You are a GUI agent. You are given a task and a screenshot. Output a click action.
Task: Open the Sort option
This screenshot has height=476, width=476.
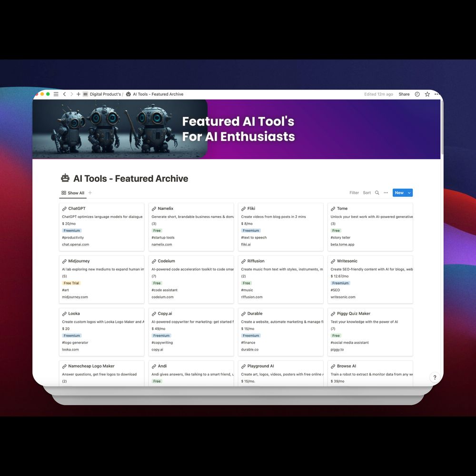(367, 193)
